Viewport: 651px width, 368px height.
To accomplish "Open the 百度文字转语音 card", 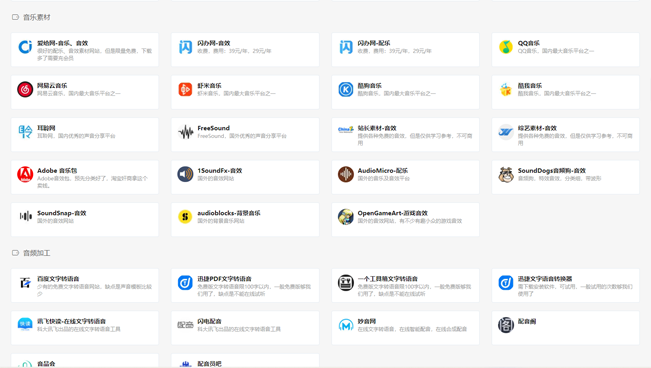I will (85, 285).
